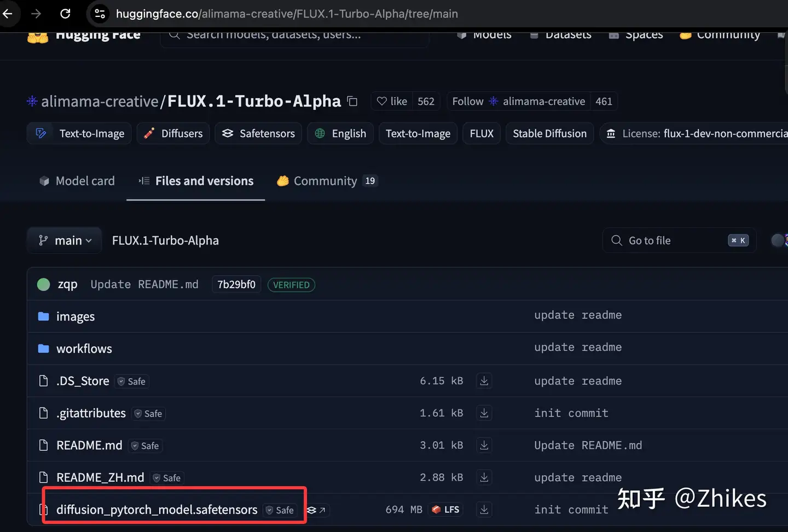Switch to the Model card tab
788x532 pixels.
[77, 181]
